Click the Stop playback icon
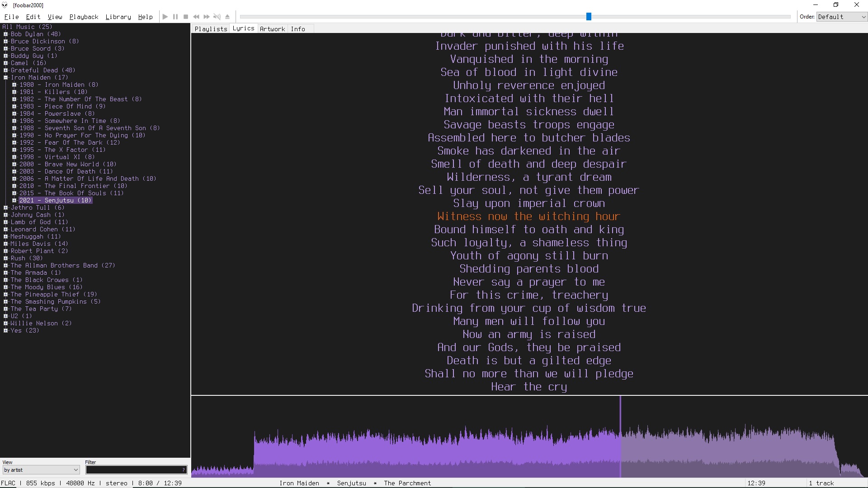Image resolution: width=868 pixels, height=488 pixels. [186, 17]
